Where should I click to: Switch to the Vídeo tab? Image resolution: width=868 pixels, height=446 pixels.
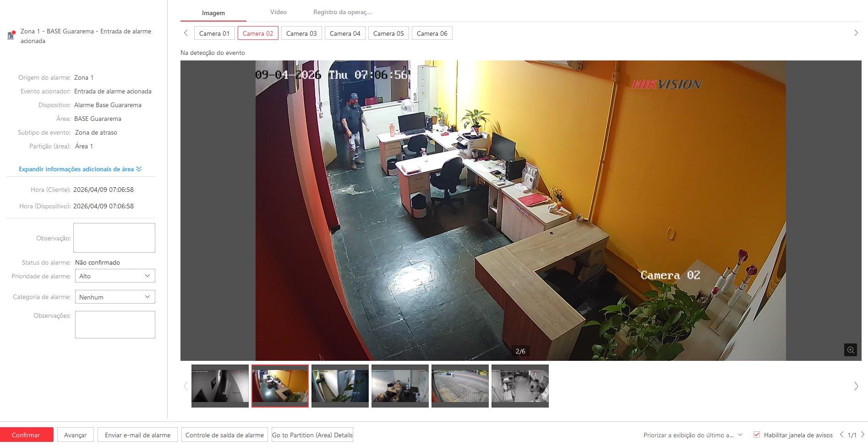tap(278, 12)
